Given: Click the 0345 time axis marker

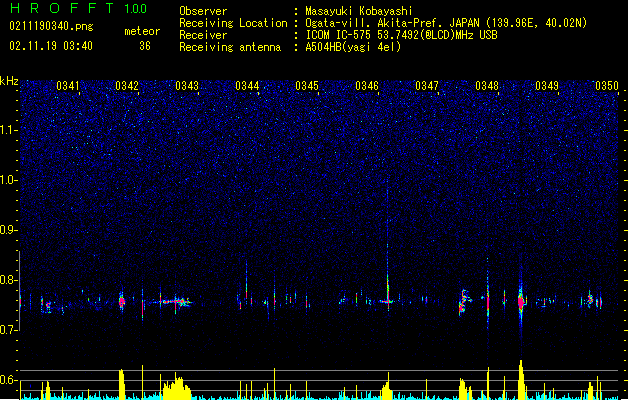Looking at the screenshot, I should click(x=307, y=86).
